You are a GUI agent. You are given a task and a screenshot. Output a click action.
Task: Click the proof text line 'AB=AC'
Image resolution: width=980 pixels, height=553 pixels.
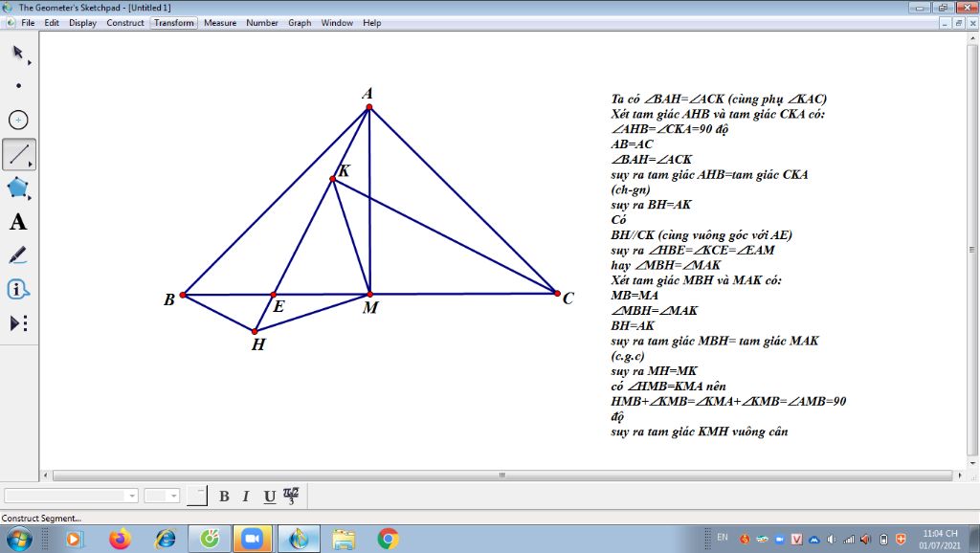coord(632,144)
